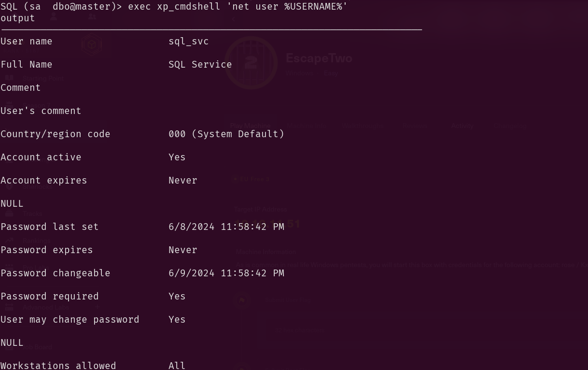Go to Season 7 in the sidebar
588x370 pixels.
point(37,105)
